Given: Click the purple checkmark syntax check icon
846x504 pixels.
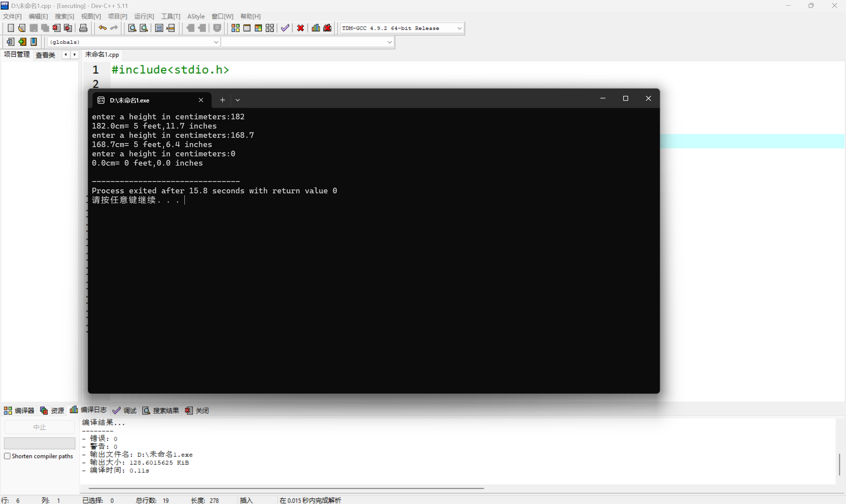Looking at the screenshot, I should (285, 28).
